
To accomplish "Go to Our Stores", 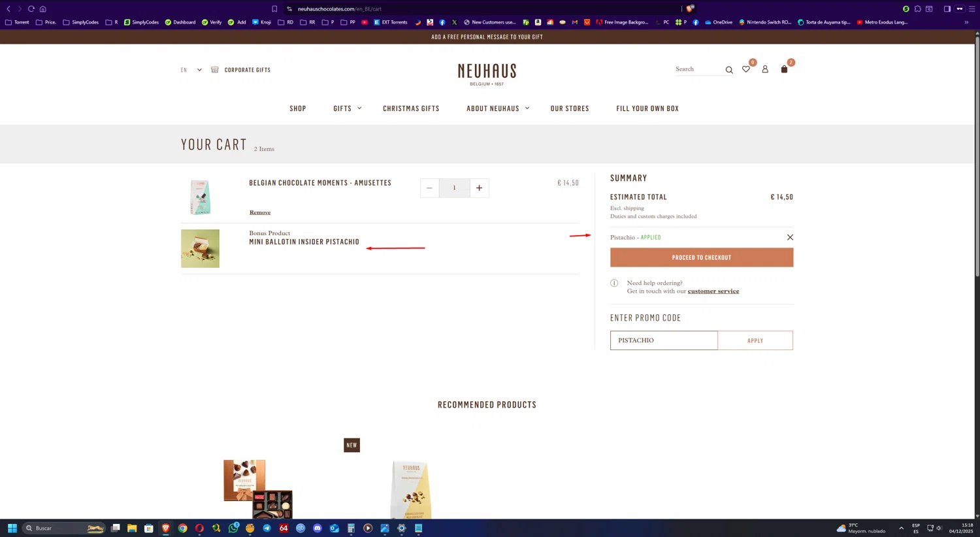I will pos(570,108).
